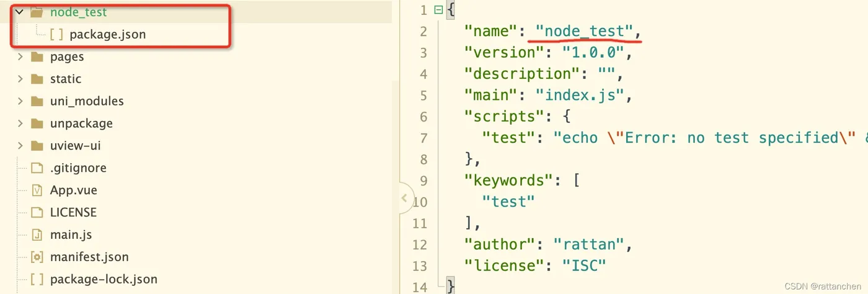
Task: Select the uni_modules folder name
Action: click(x=87, y=101)
